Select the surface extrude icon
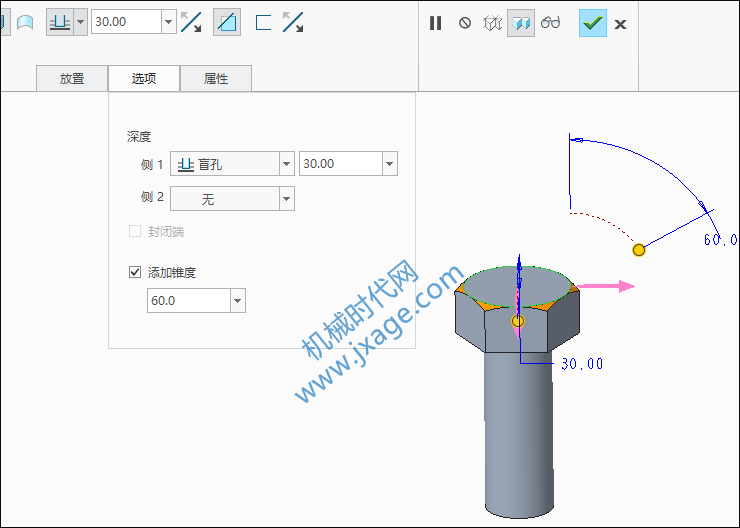This screenshot has height=528, width=740. point(25,22)
